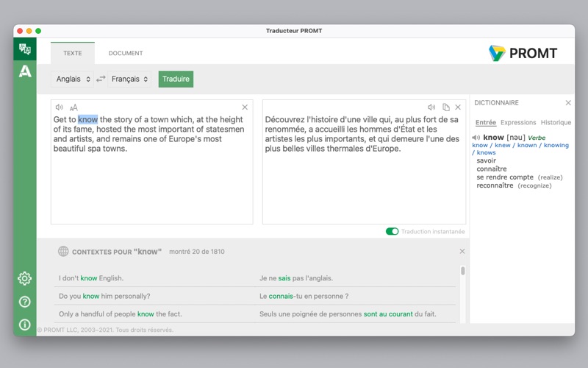Play pronunciation of 'know' in dictionary
Screen dimensions: 588x368
coord(476,138)
